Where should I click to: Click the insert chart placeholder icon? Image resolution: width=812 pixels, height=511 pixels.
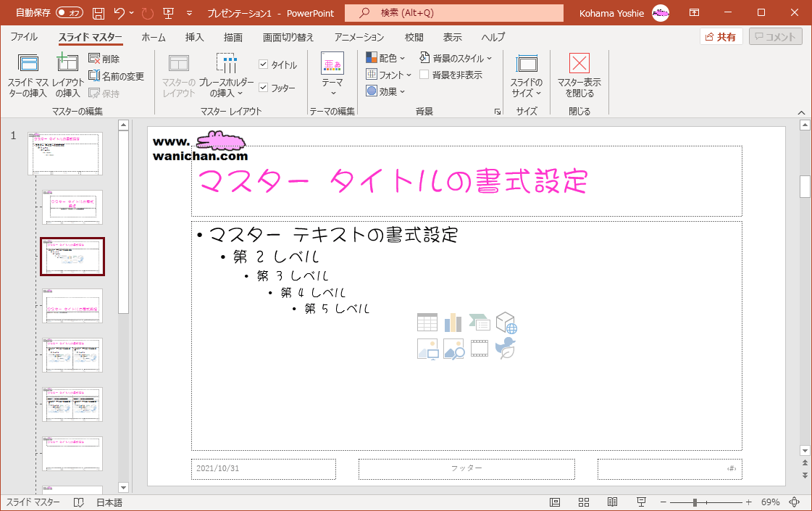pos(453,323)
